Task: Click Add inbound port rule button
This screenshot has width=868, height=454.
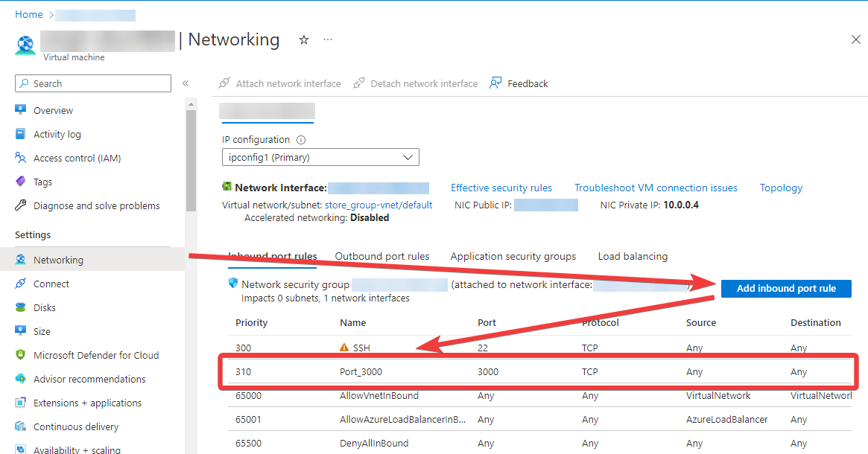Action: (x=786, y=289)
